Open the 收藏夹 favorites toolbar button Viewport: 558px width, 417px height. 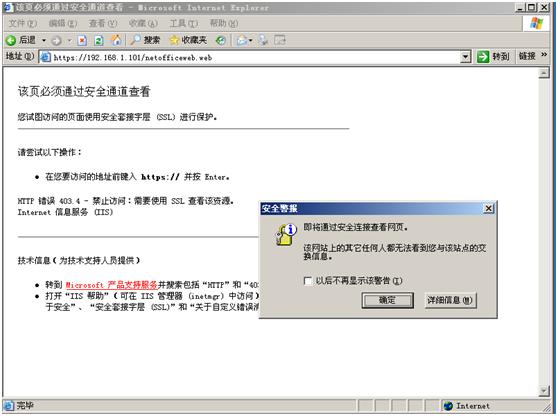tap(188, 40)
